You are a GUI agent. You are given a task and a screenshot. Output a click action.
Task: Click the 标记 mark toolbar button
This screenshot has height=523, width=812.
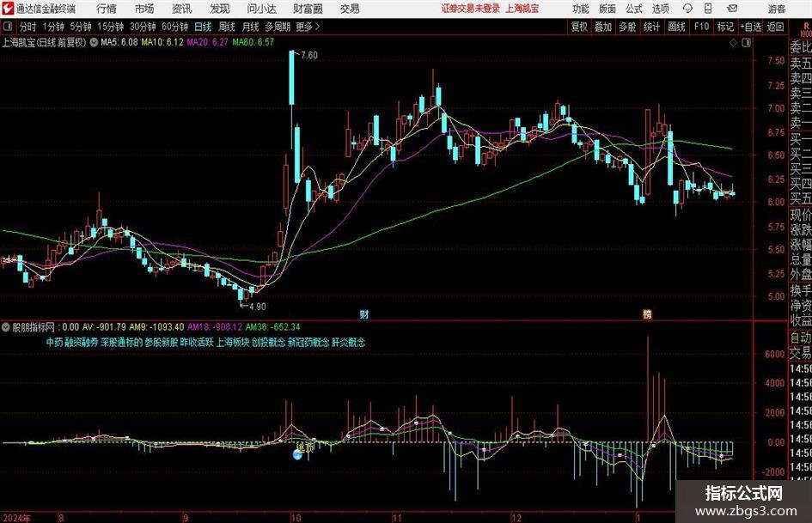[725, 27]
